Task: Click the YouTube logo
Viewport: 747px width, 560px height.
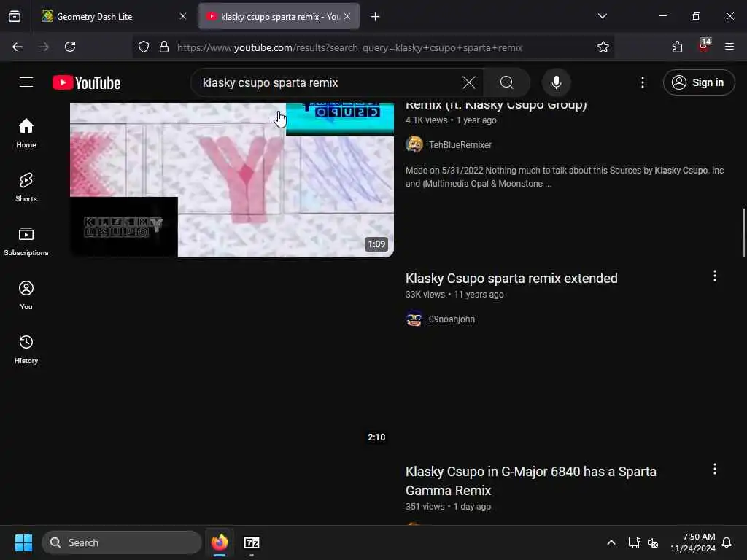Action: [x=86, y=82]
